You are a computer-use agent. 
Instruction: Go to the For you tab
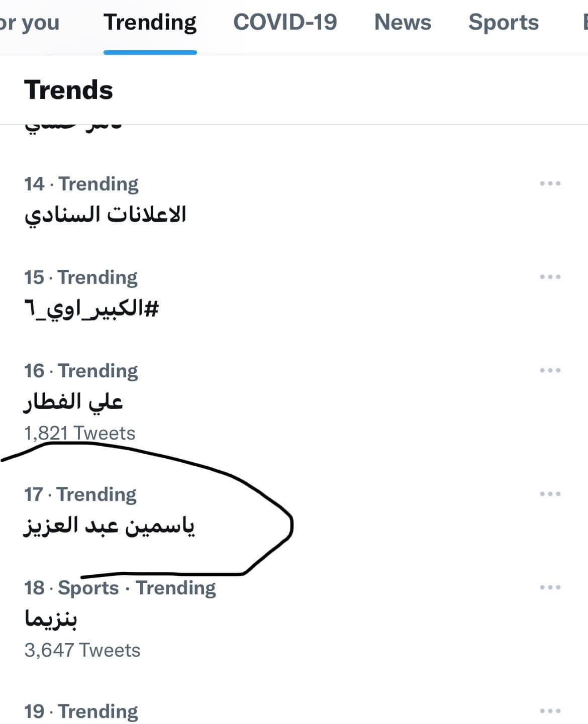29,23
